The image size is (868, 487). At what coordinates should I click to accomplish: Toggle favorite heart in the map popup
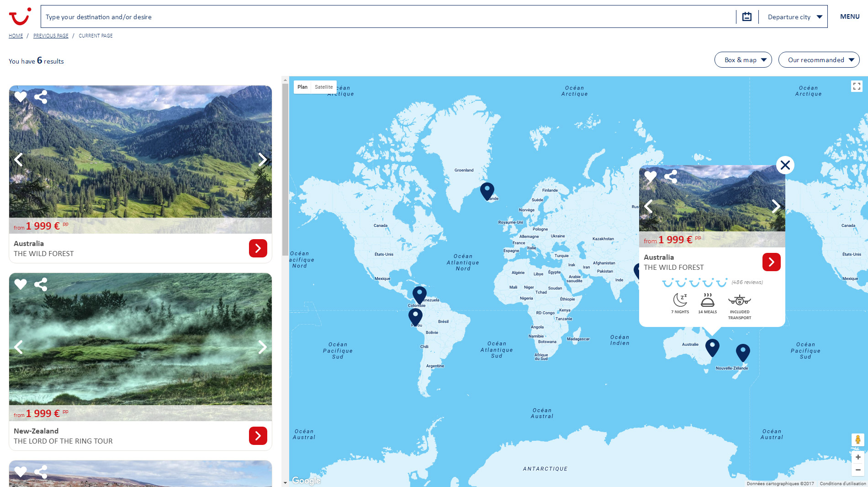pyautogui.click(x=650, y=177)
